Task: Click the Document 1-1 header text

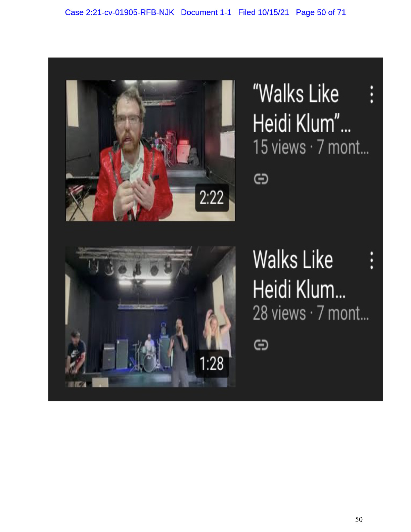Action: [206, 12]
